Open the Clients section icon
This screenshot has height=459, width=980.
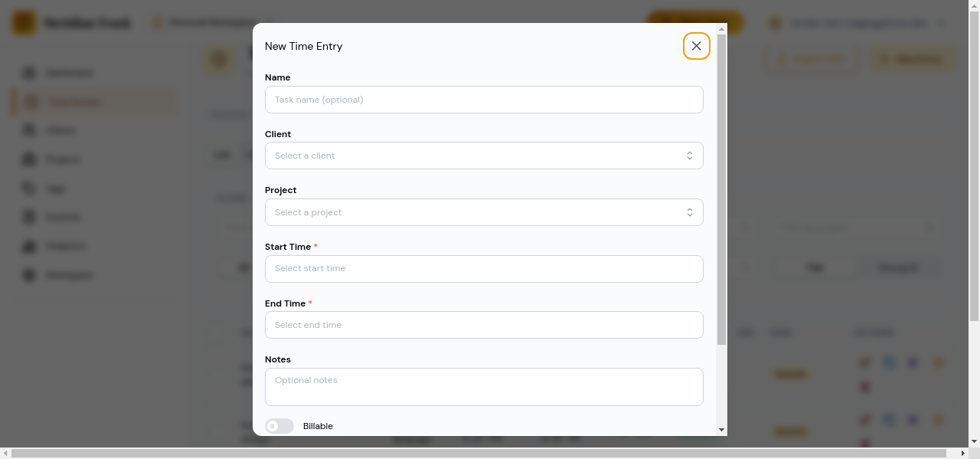pos(28,130)
